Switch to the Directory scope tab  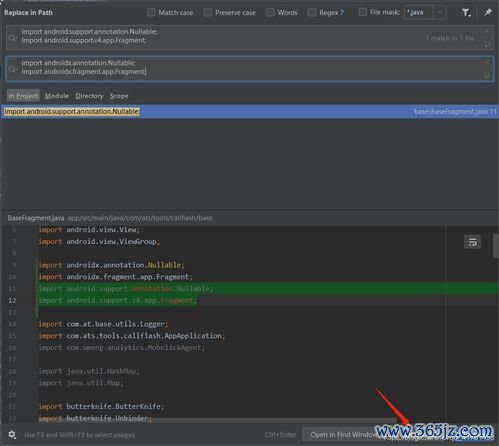pyautogui.click(x=89, y=96)
